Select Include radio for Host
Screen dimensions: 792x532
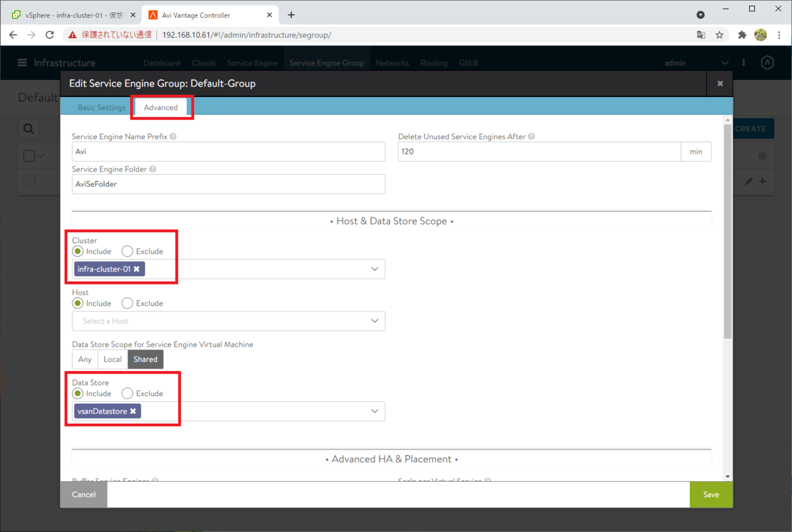pos(78,304)
